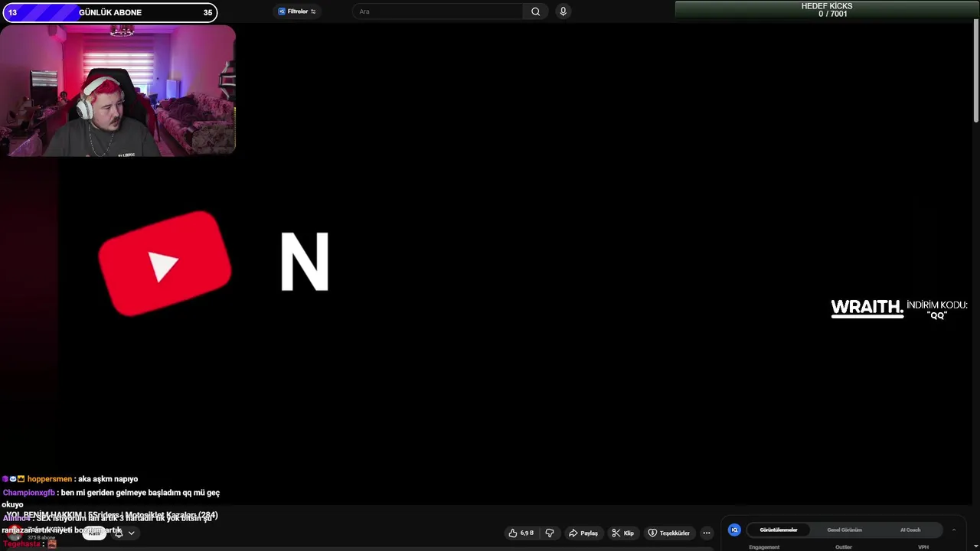Send thanks via Teşekkürler button

click(x=668, y=533)
